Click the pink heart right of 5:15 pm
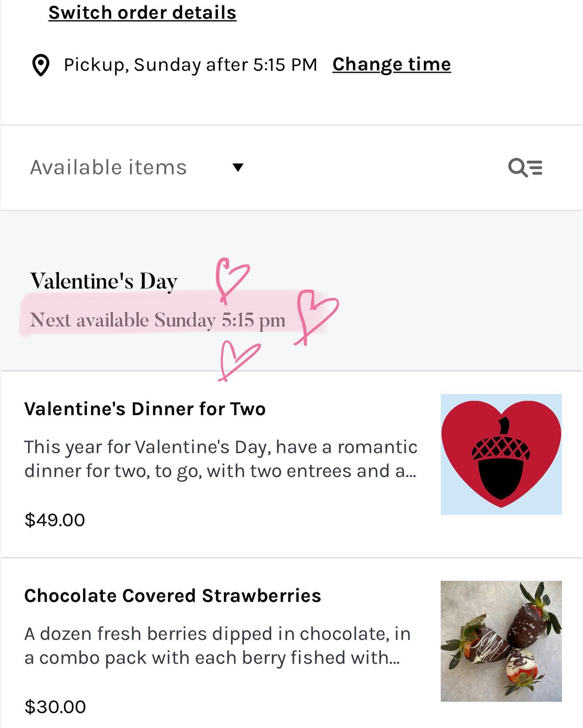Screen dimensions: 583x728 pyautogui.click(x=316, y=317)
